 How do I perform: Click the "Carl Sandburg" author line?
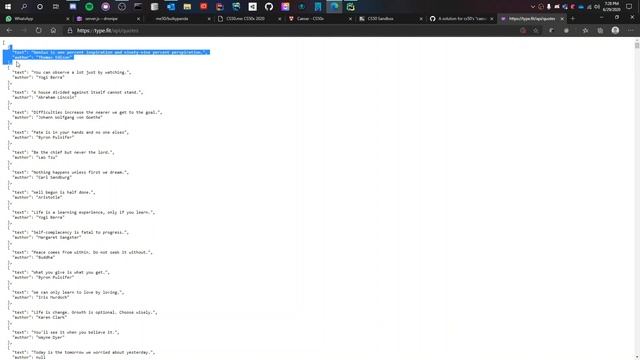pos(42,178)
